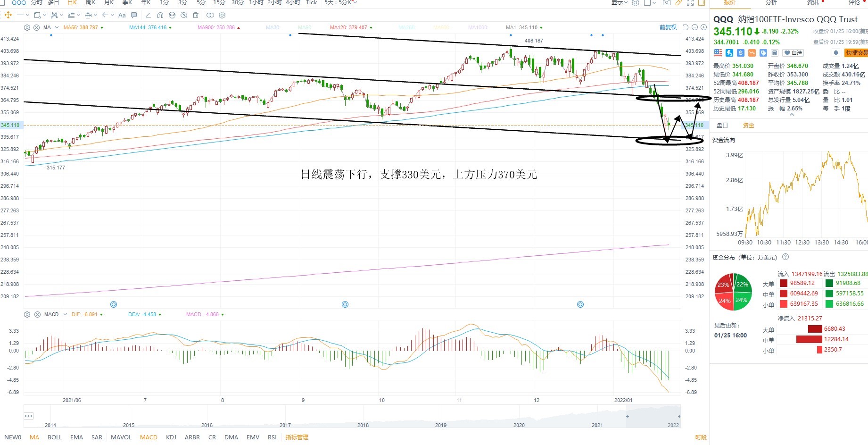Enable the magnet snap tool
This screenshot has width=868, height=445.
pyautogui.click(x=160, y=15)
